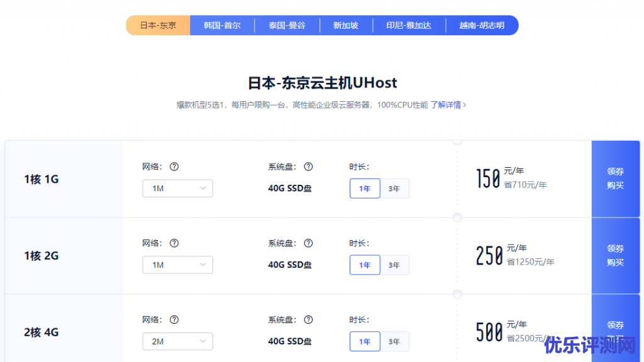Expand 2M network dropdown in 2核 4G row
This screenshot has width=644, height=362.
click(177, 341)
